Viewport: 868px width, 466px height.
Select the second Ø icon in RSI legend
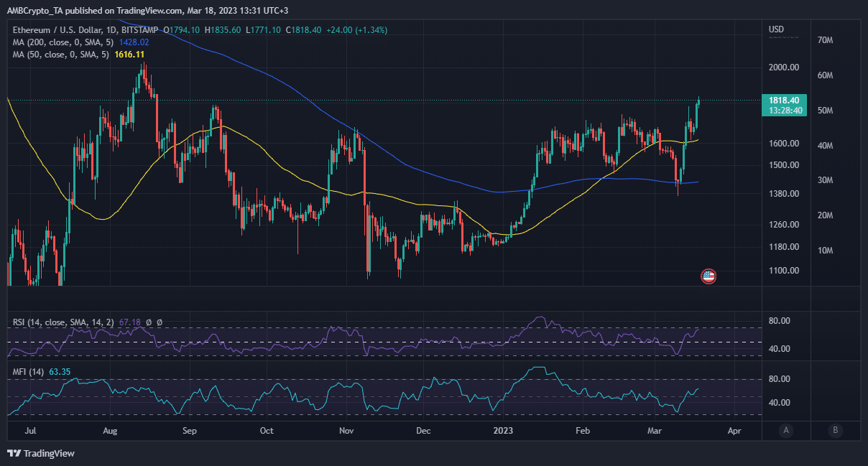click(160, 322)
